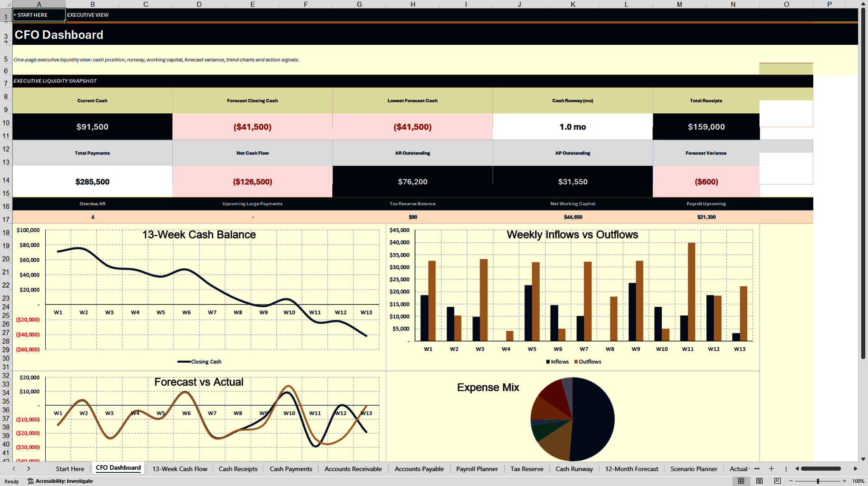Image resolution: width=868 pixels, height=486 pixels.
Task: Add a new sheet with the plus icon
Action: click(771, 469)
